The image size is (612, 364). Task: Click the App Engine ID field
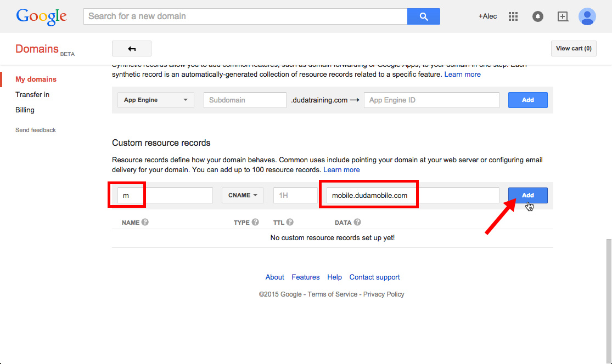431,100
